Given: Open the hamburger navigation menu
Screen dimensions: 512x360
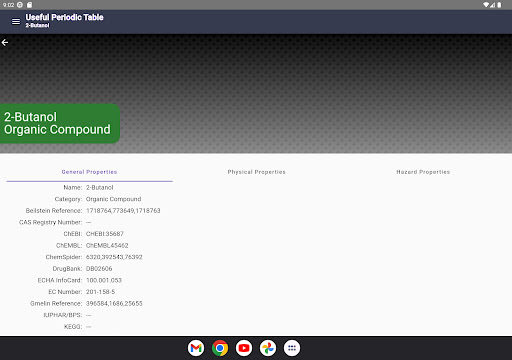Looking at the screenshot, I should click(x=16, y=21).
